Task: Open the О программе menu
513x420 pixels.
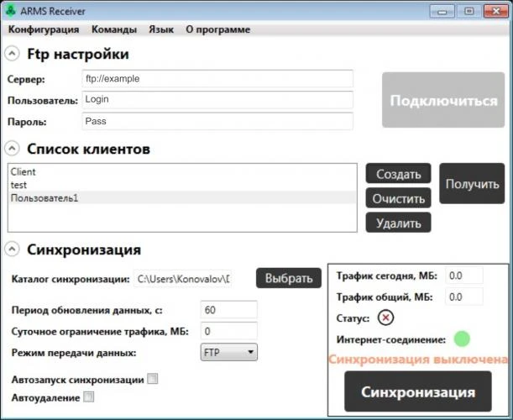Action: [218, 29]
